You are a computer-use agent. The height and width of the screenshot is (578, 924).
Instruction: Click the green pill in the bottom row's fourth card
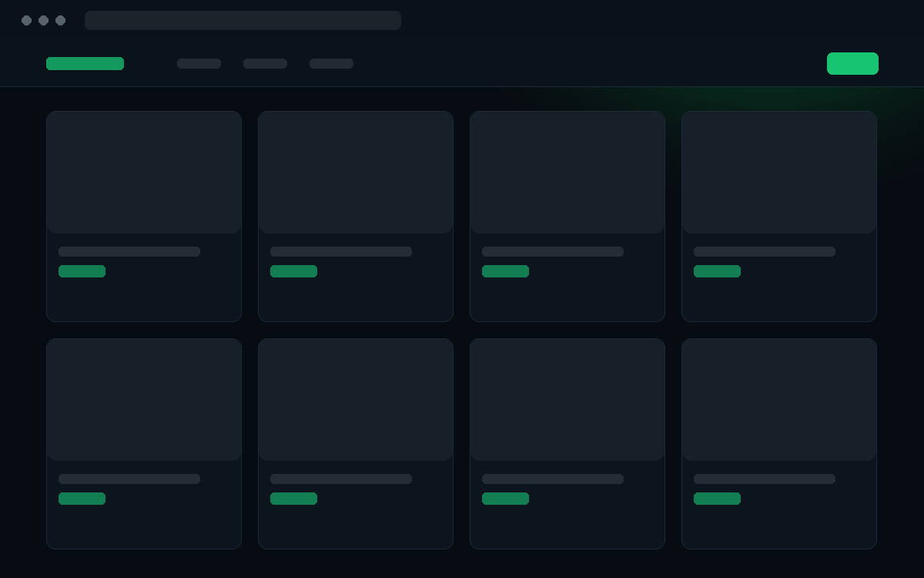pos(717,499)
